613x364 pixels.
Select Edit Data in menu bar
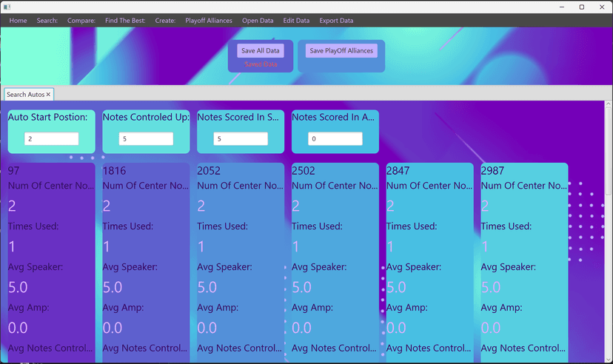click(x=296, y=21)
